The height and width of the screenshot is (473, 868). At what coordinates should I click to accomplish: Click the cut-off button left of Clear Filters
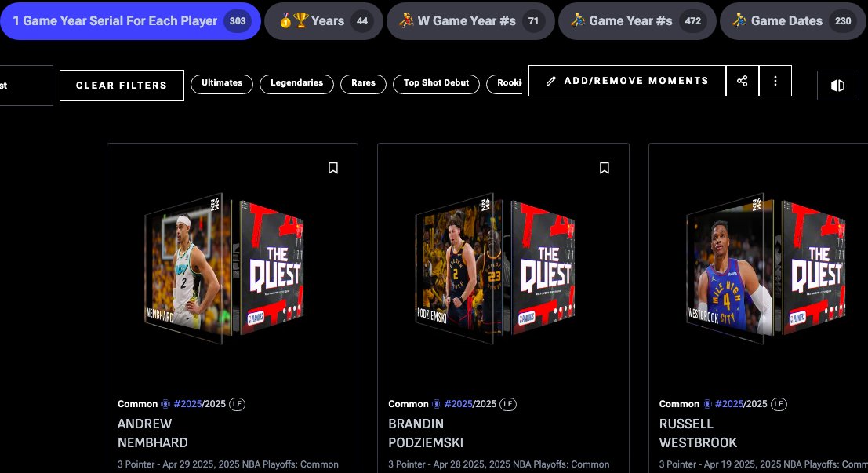pyautogui.click(x=26, y=86)
